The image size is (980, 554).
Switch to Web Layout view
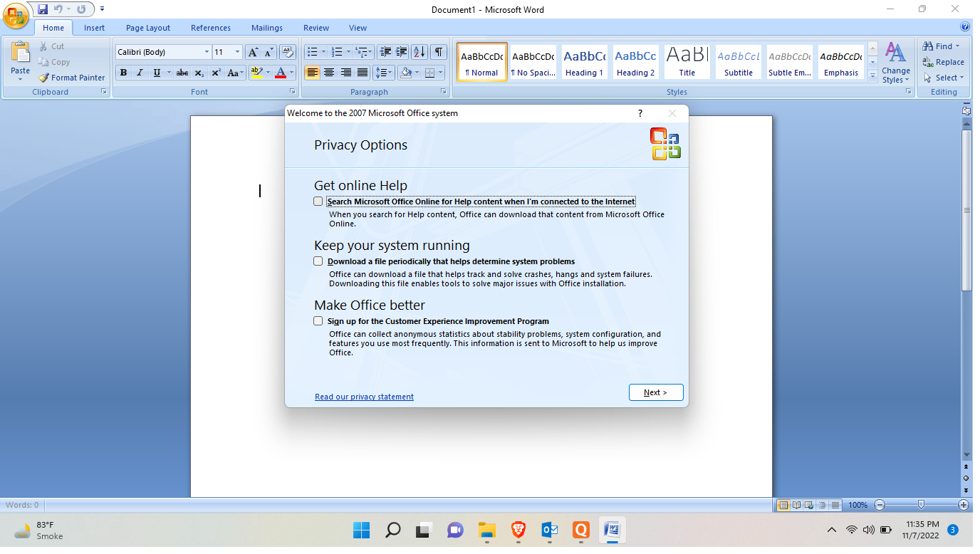(x=810, y=505)
